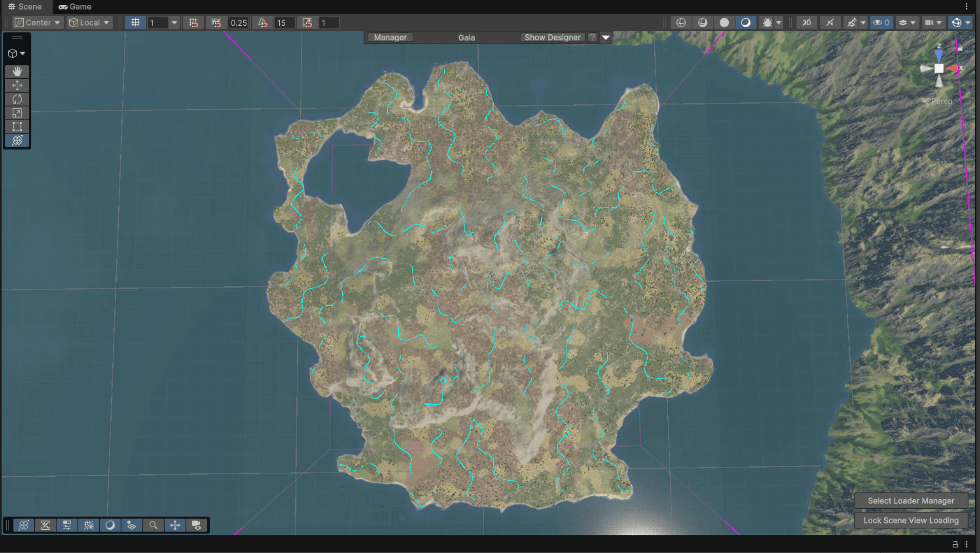The height and width of the screenshot is (553, 980).
Task: Click the wrench tool settings overlay icon
Action: [x=45, y=525]
